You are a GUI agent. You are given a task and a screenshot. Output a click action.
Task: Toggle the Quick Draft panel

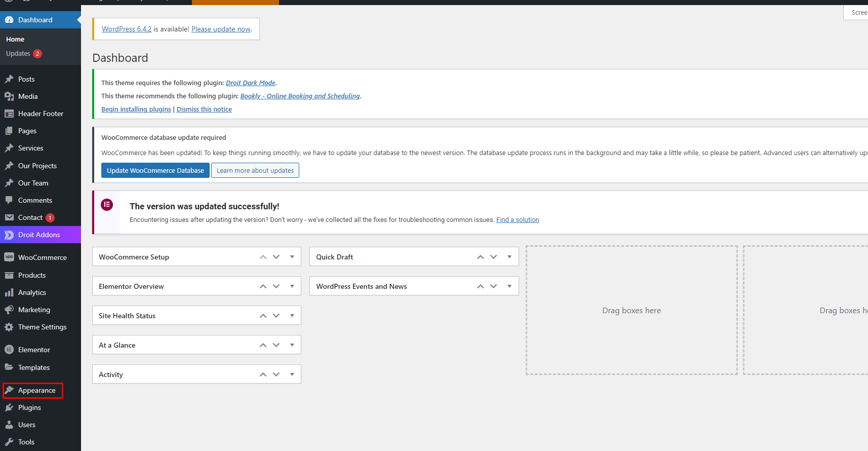tap(509, 257)
